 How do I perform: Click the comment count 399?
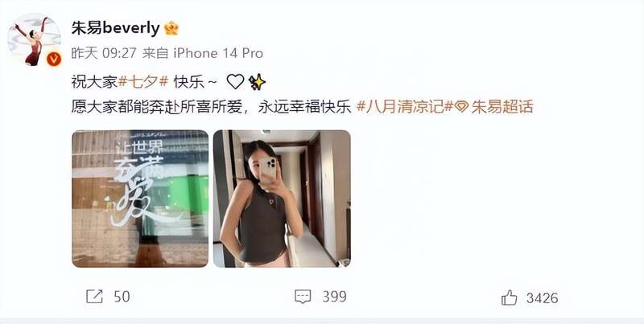click(x=334, y=297)
